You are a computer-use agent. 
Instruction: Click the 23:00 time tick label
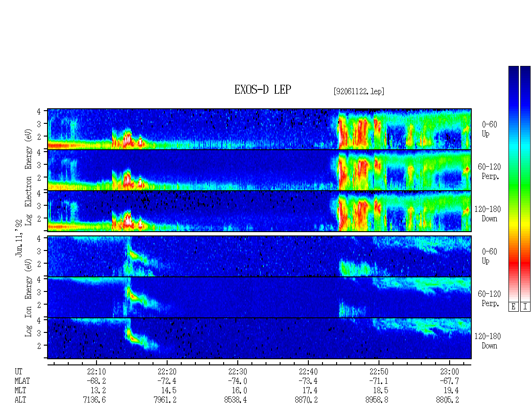click(x=449, y=372)
